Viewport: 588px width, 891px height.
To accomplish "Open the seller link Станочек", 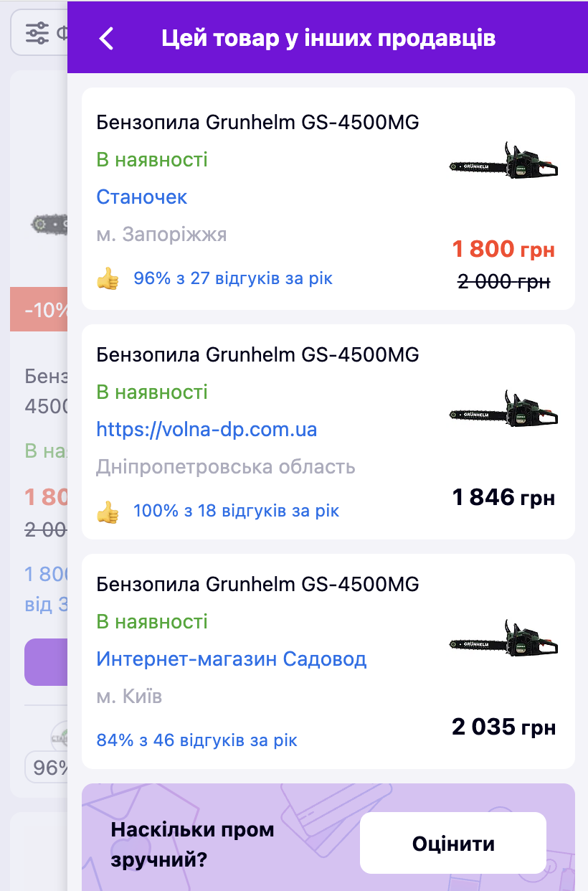I will pyautogui.click(x=142, y=197).
